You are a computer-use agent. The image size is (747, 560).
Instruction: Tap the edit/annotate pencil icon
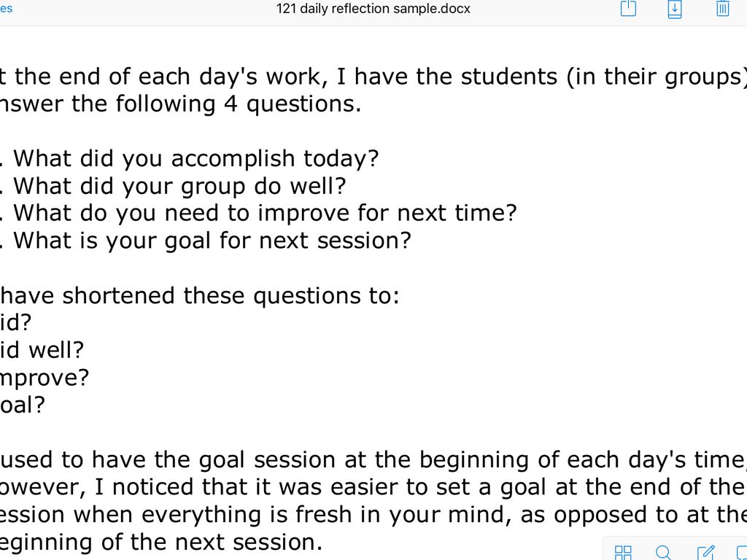(705, 552)
